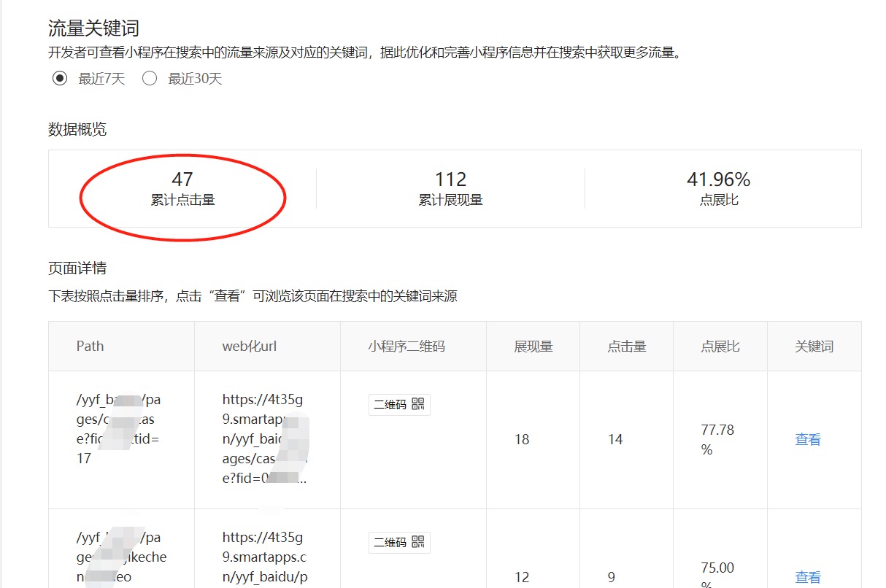The width and height of the screenshot is (886, 588).
Task: Open 查看 keywords link for the 77.78% row
Action: tap(808, 439)
